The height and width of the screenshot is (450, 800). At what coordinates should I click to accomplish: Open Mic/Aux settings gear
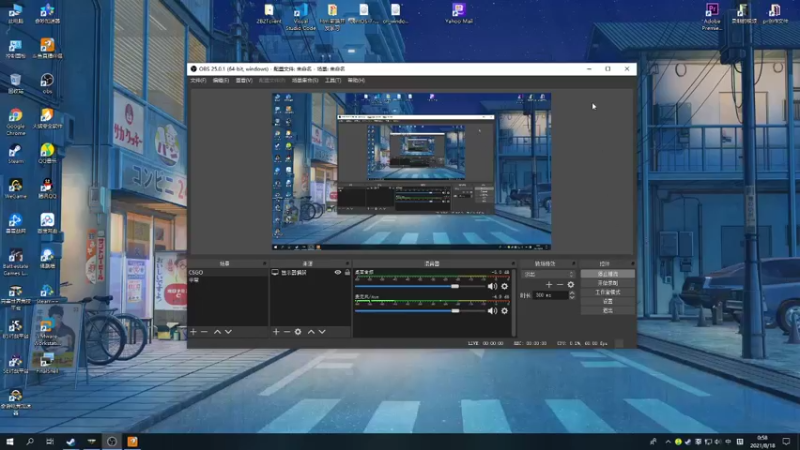(505, 311)
